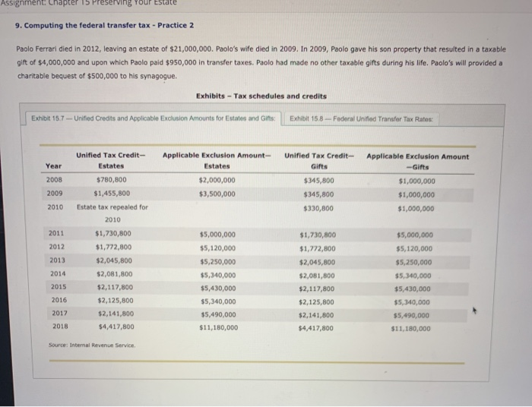
Task: Click the '$2,141,800' estate credit in 2017 row
Action: [116, 314]
